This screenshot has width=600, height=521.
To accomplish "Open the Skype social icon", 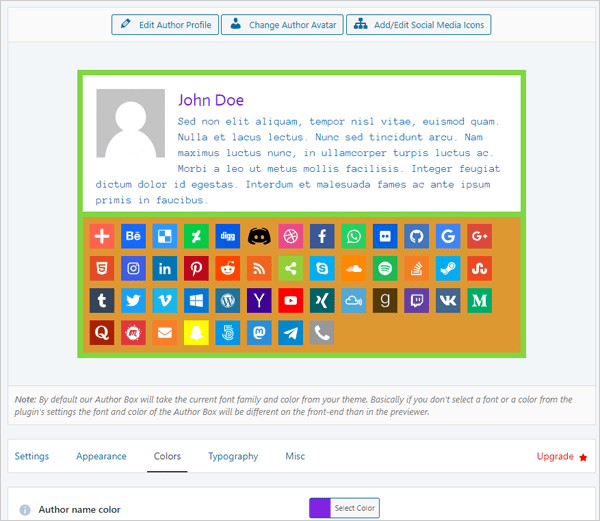I will click(322, 269).
